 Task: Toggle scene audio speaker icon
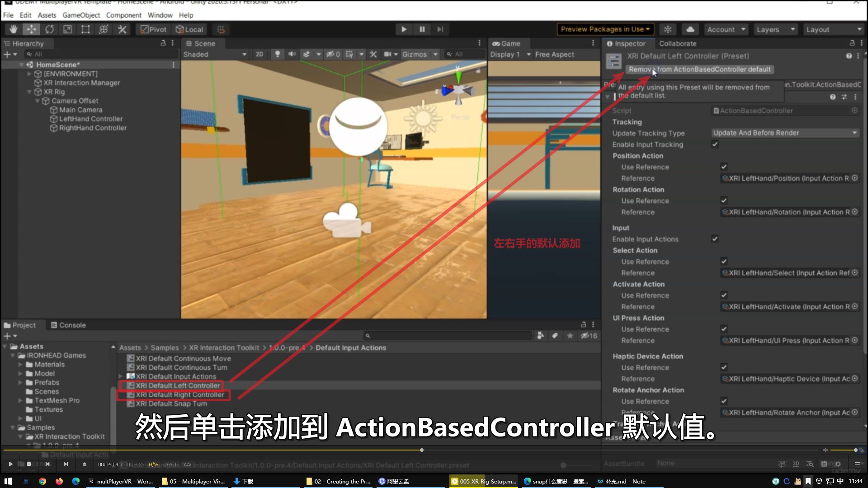tap(292, 54)
